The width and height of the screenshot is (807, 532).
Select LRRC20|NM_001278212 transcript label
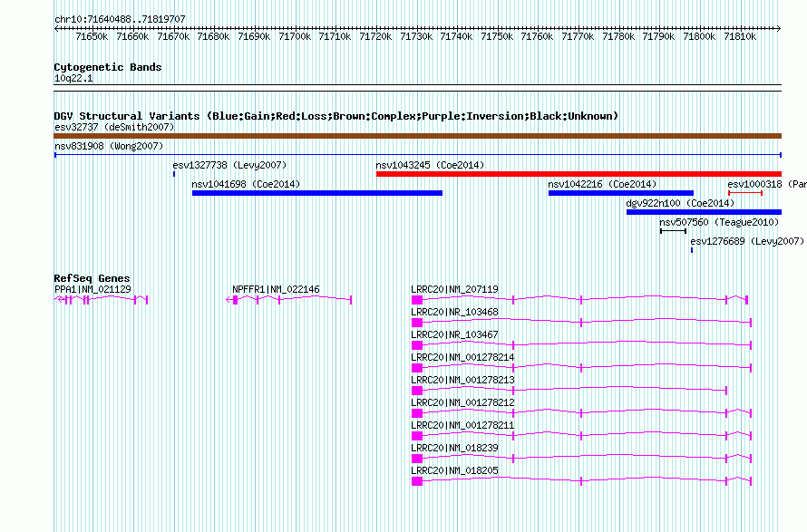[462, 403]
